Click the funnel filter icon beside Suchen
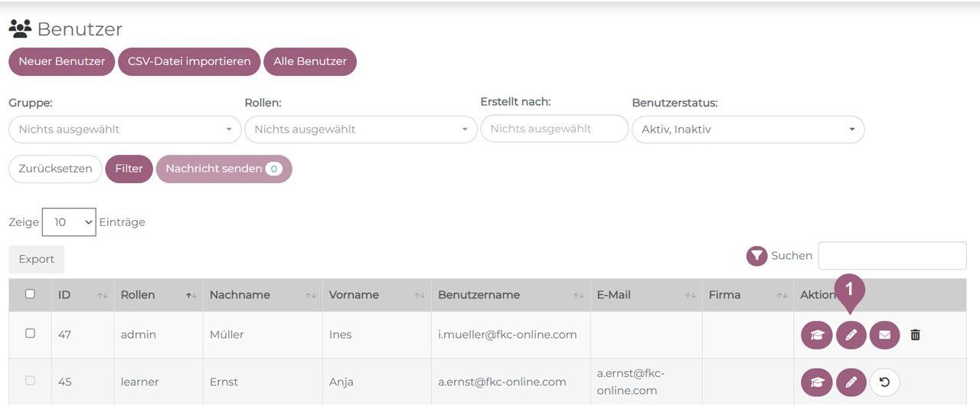This screenshot has height=410, width=980. pos(756,256)
